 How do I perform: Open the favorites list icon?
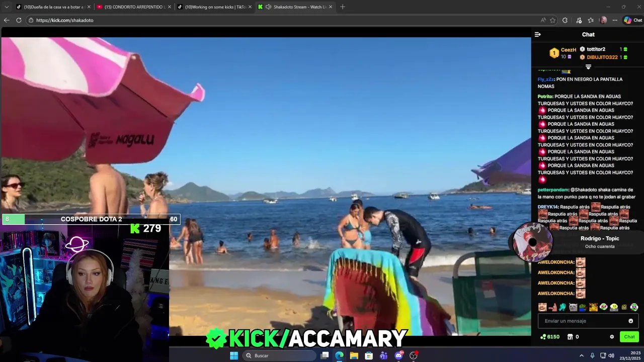click(591, 20)
